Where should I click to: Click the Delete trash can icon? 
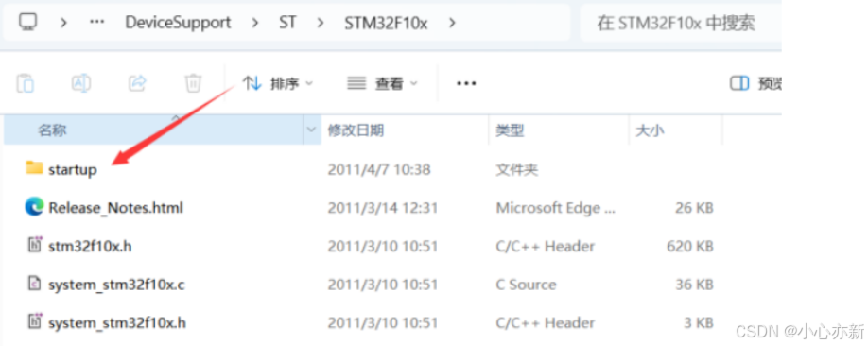coord(193,83)
